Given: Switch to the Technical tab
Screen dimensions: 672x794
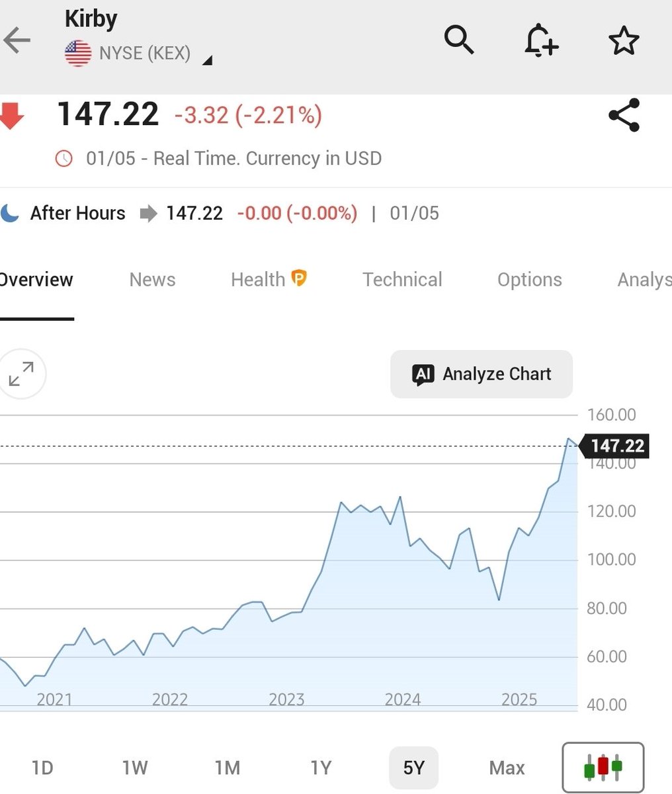Looking at the screenshot, I should (x=402, y=280).
